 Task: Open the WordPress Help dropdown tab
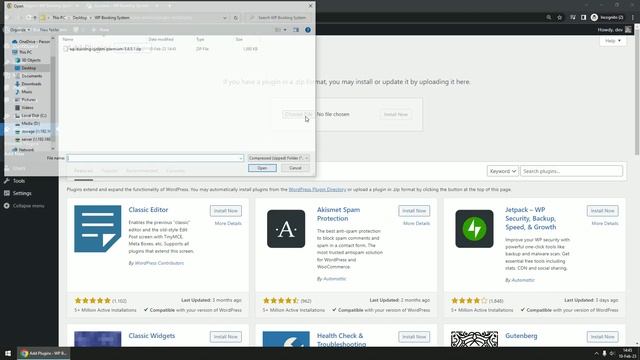click(613, 41)
